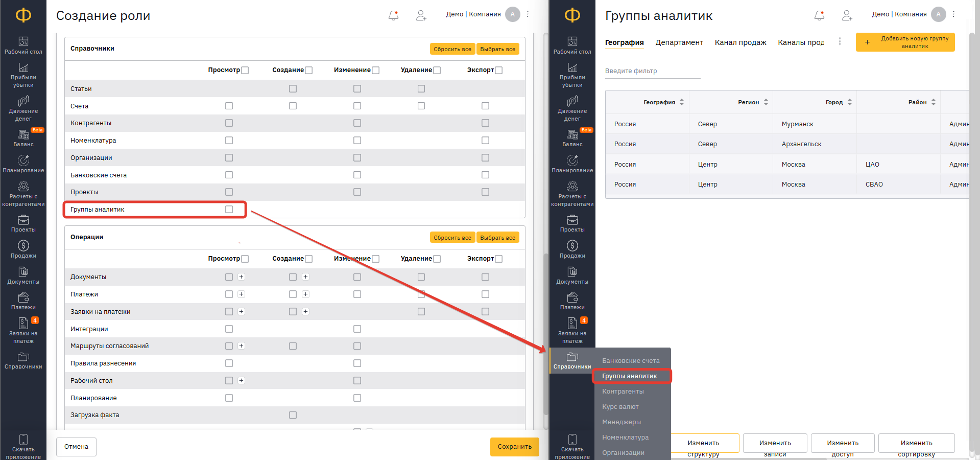The width and height of the screenshot is (980, 460).
Task: Sort table by Регион column arrows
Action: (766, 102)
